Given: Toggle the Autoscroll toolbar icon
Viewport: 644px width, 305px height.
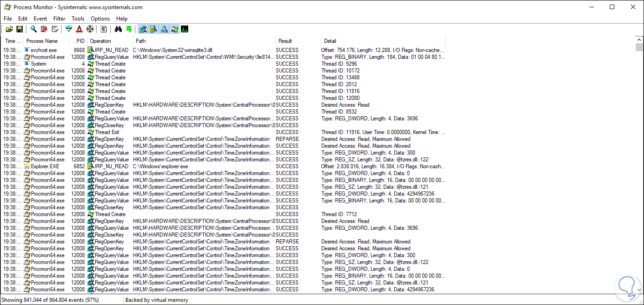Looking at the screenshot, I should [44, 29].
